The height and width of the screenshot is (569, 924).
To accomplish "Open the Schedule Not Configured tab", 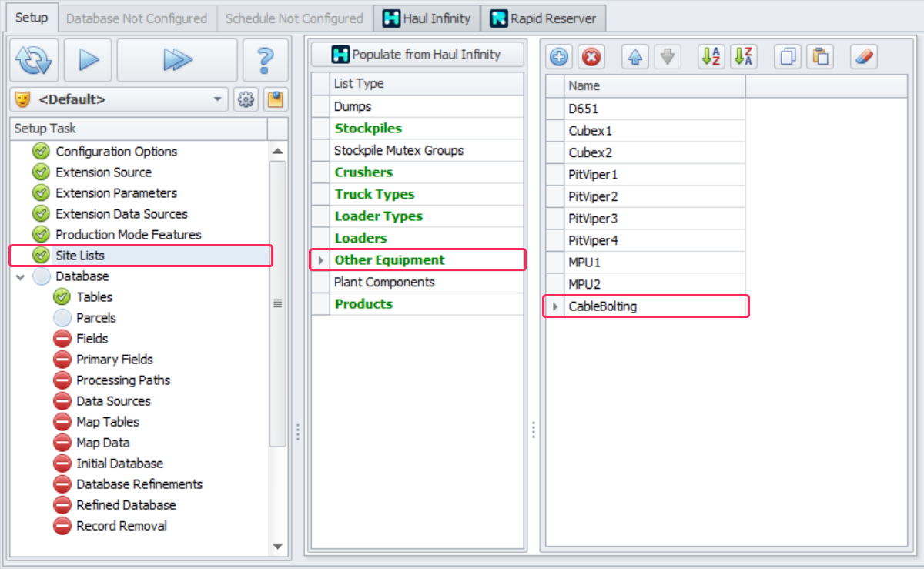I will coord(294,18).
